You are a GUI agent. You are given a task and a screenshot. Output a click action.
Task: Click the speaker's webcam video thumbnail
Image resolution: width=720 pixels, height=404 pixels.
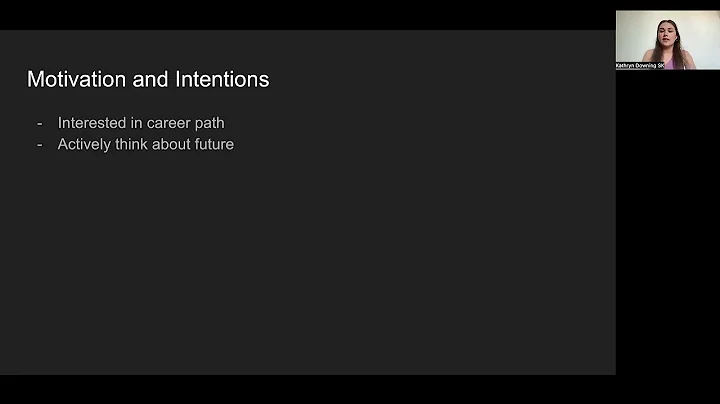(x=667, y=40)
